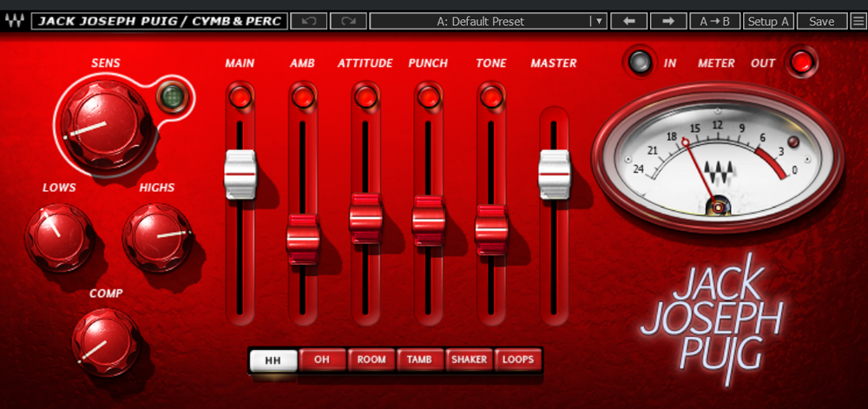Viewport: 868px width, 409px height.
Task: Select the OH instrument type
Action: coord(322,360)
